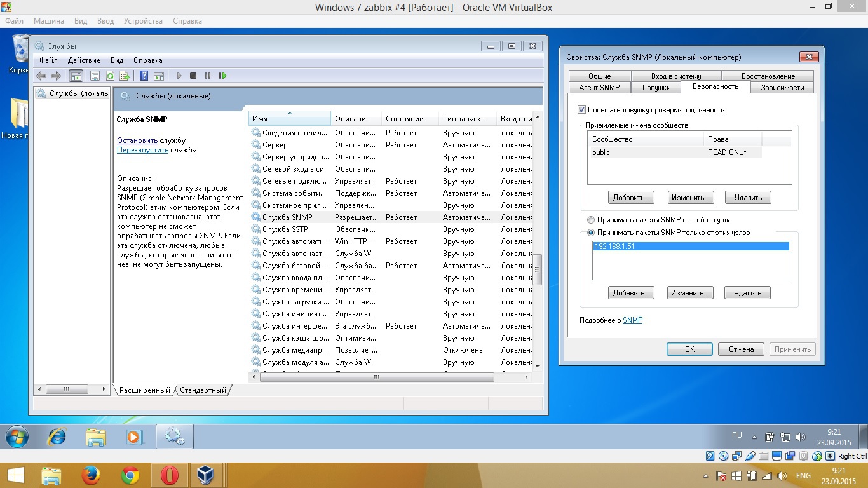
Task: Click the 'Отмена' button
Action: 741,349
